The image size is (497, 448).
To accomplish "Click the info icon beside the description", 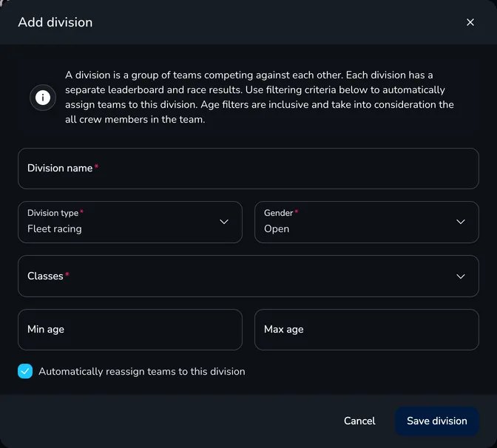I will [x=43, y=98].
